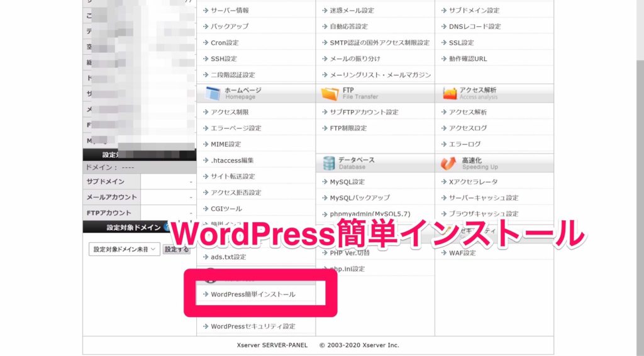Click the arrow bullet beside Cron設定
This screenshot has height=356, width=644.
pyautogui.click(x=206, y=43)
